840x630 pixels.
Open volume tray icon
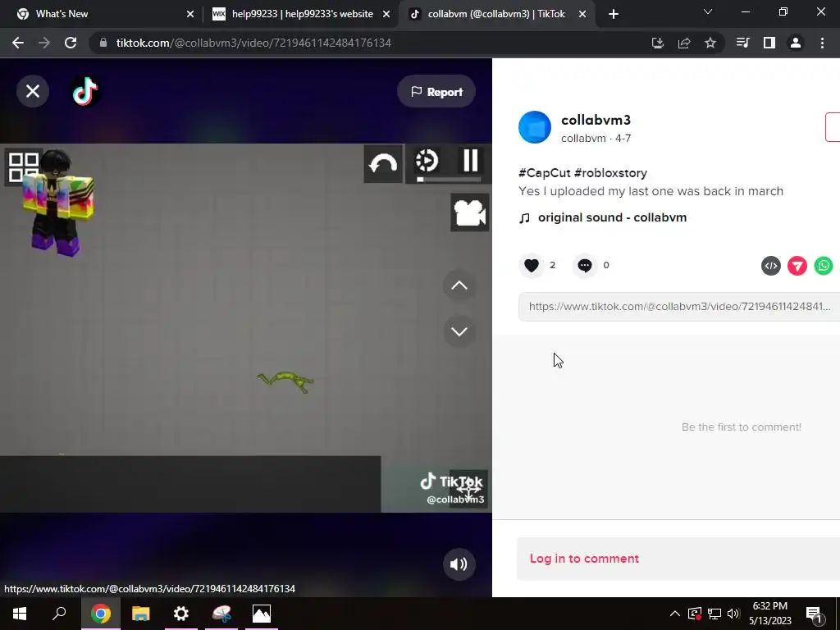[x=733, y=614]
